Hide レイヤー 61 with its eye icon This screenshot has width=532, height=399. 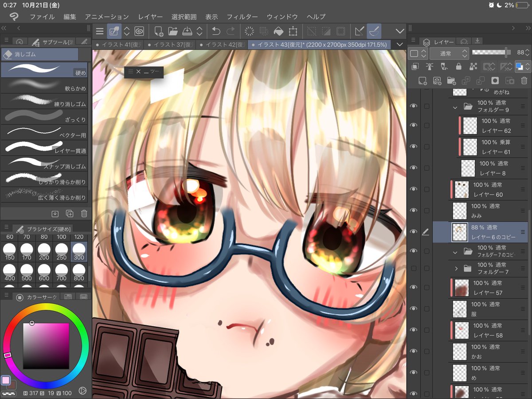[x=414, y=147]
